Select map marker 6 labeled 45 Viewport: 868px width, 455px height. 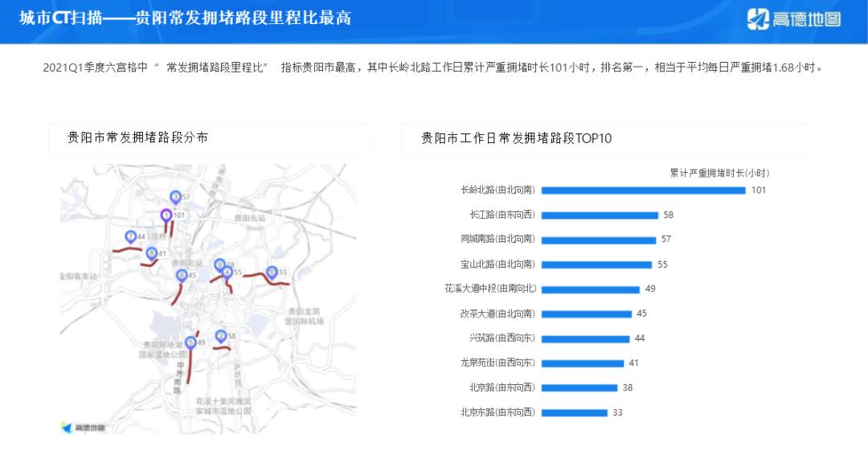coord(182,276)
